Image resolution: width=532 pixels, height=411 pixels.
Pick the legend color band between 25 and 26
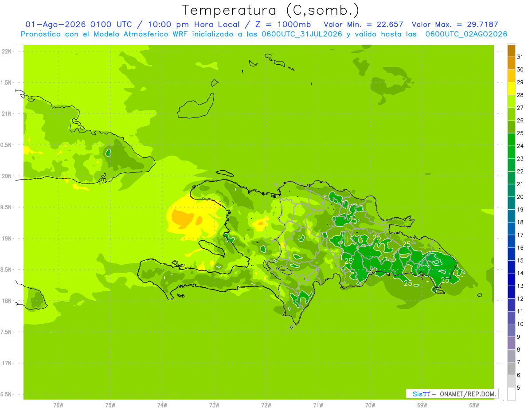click(x=511, y=127)
